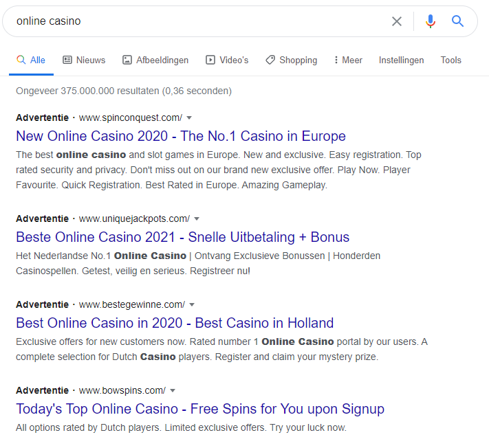489x448 pixels.
Task: Open Instellingen settings menu
Action: (401, 60)
